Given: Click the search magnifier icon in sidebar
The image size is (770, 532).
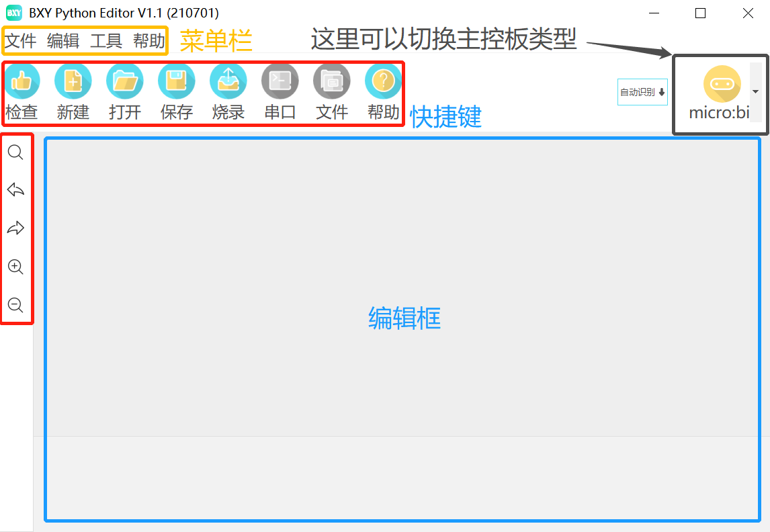Looking at the screenshot, I should click(15, 152).
